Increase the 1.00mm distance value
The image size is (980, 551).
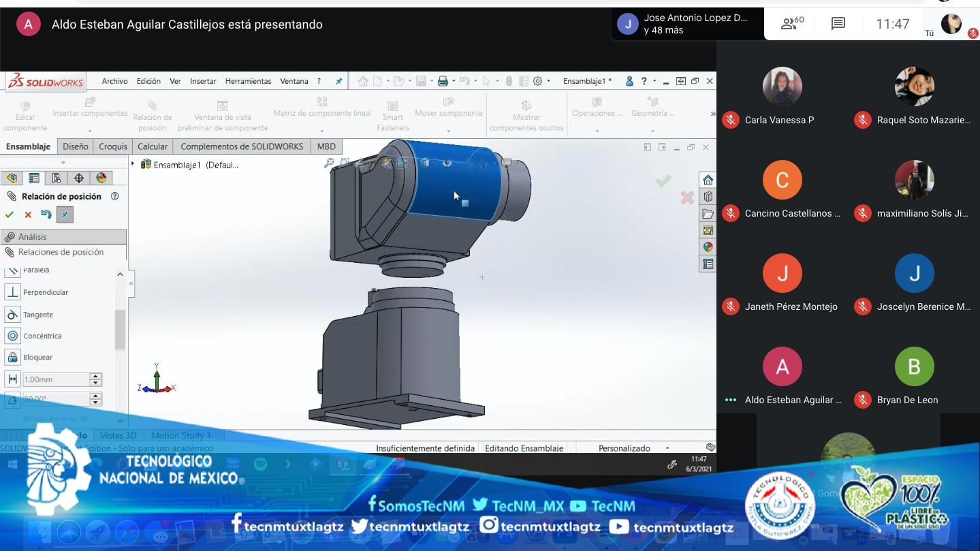coord(96,376)
